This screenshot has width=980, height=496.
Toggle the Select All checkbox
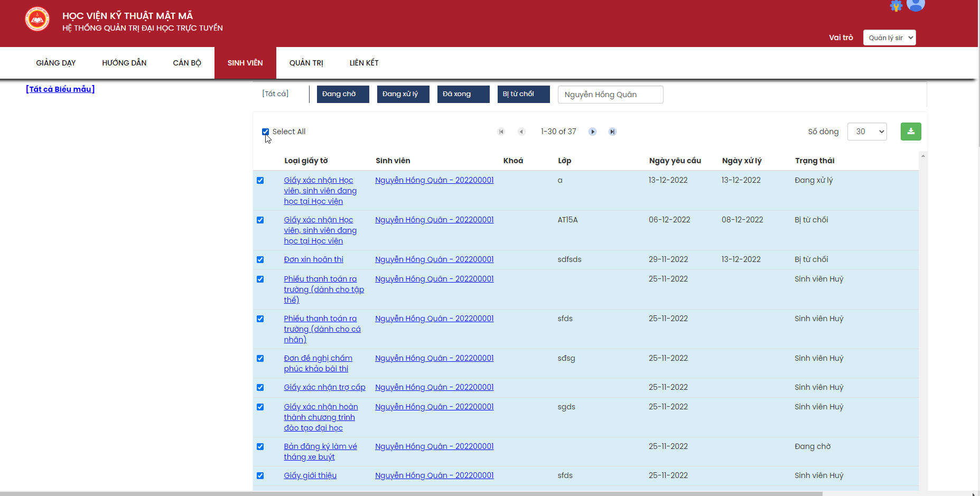pos(265,132)
